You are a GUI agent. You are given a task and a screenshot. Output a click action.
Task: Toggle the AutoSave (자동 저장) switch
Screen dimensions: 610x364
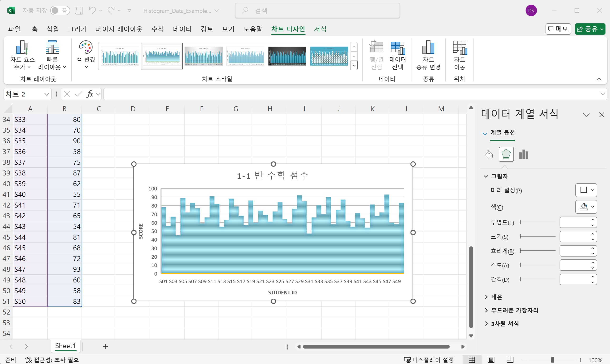60,10
